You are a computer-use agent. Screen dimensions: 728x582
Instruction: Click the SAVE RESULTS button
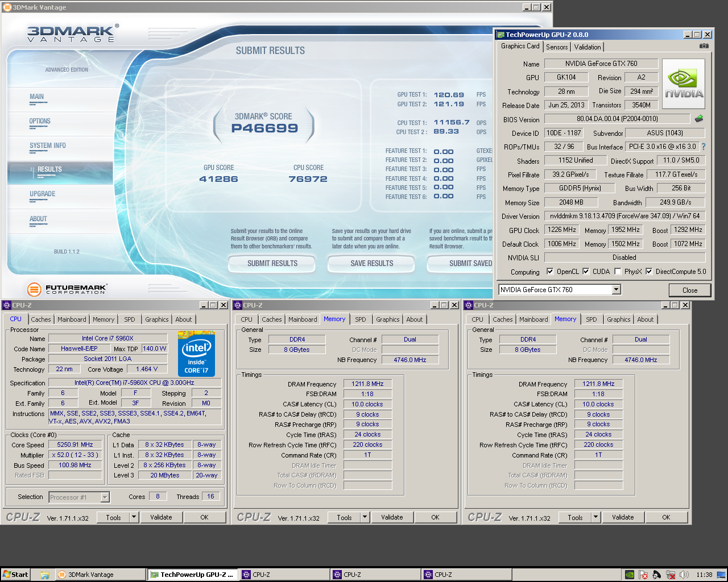pyautogui.click(x=372, y=264)
